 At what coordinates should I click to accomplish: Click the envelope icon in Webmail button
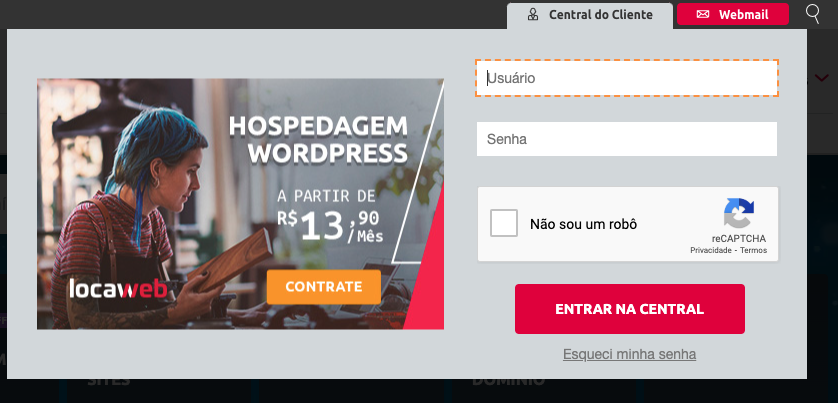coord(703,14)
